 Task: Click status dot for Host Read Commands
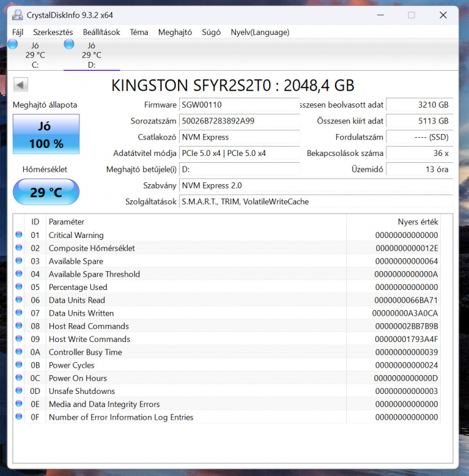point(19,326)
